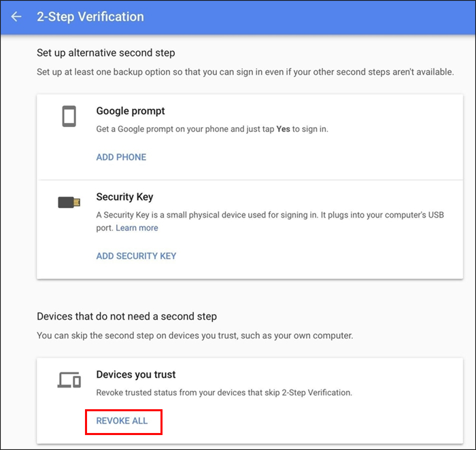476x450 pixels.
Task: Select the Devices you trust heading
Action: click(136, 375)
